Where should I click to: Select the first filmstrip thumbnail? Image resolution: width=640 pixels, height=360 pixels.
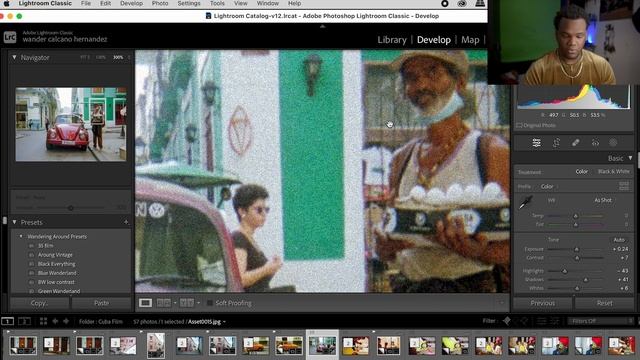click(23, 345)
